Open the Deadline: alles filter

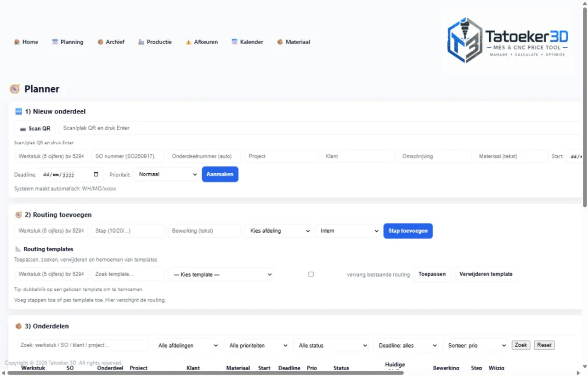pyautogui.click(x=406, y=345)
